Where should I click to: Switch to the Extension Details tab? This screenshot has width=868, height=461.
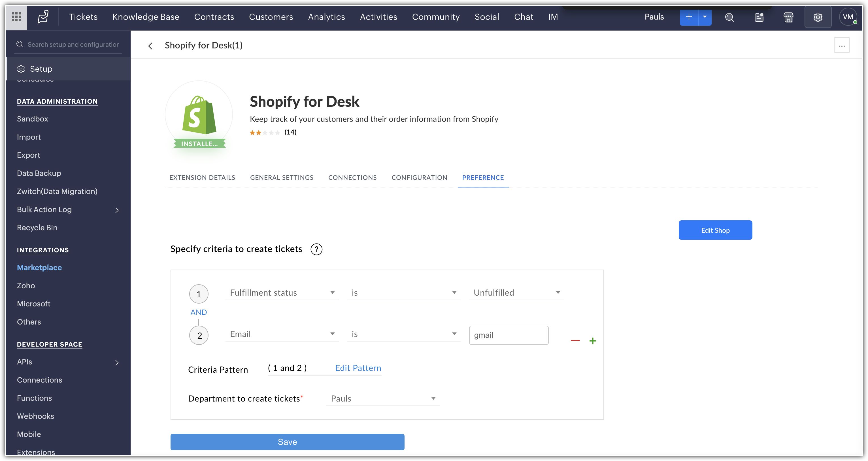[202, 178]
